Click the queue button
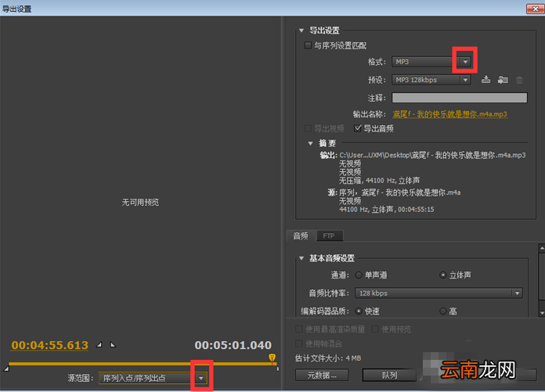This screenshot has width=545, height=392. point(389,375)
